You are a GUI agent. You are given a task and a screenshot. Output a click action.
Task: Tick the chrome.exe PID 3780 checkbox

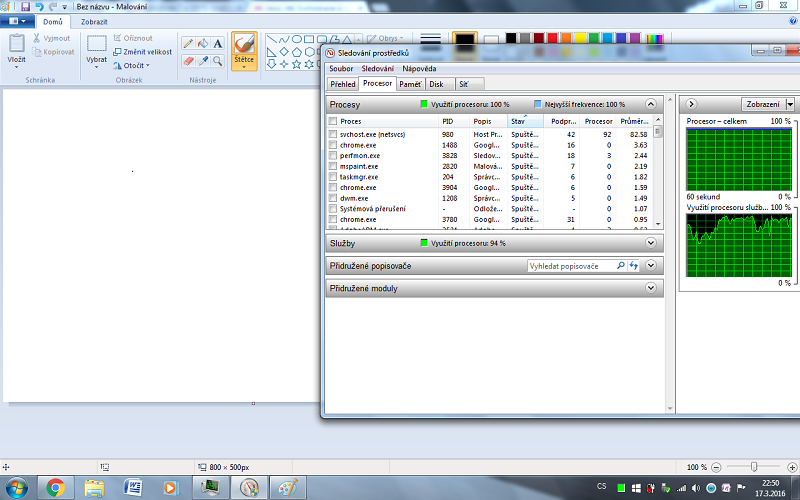point(333,219)
